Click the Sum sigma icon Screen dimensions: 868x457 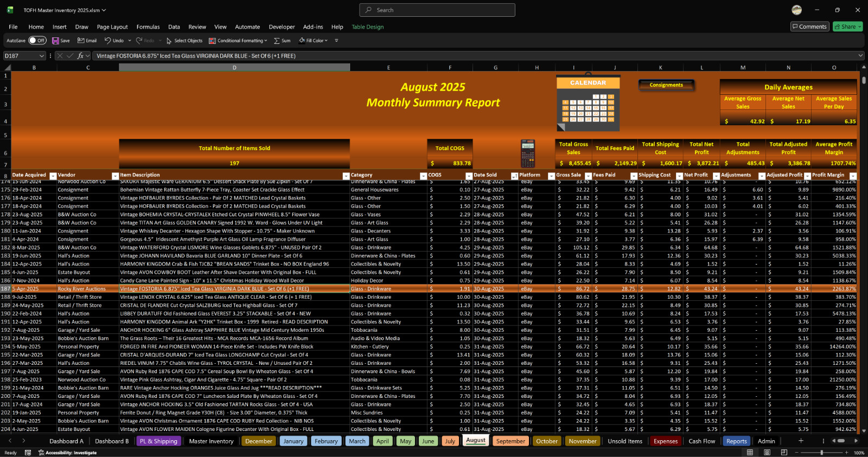point(277,41)
